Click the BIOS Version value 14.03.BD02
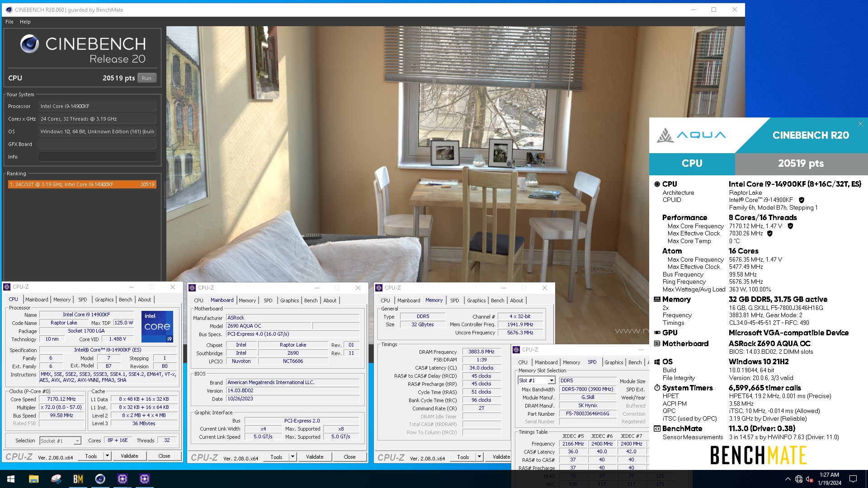This screenshot has height=488, width=868. pyautogui.click(x=293, y=390)
